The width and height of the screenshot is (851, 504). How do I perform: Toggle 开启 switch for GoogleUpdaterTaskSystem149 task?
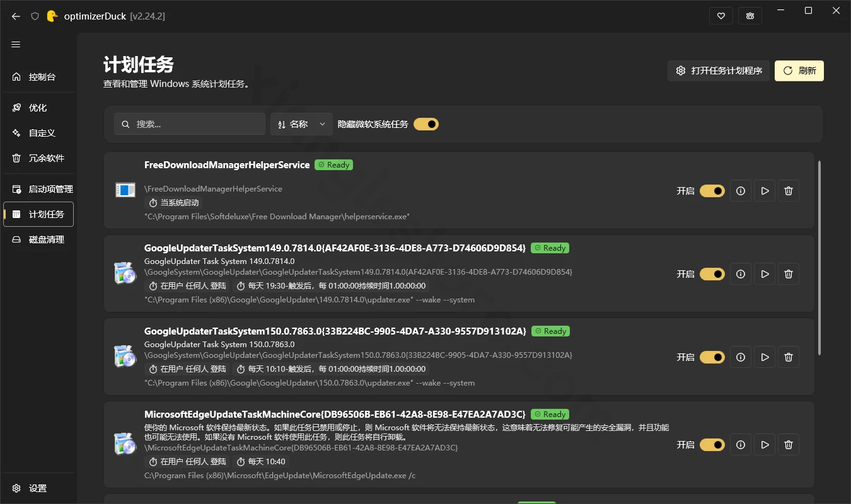tap(712, 274)
